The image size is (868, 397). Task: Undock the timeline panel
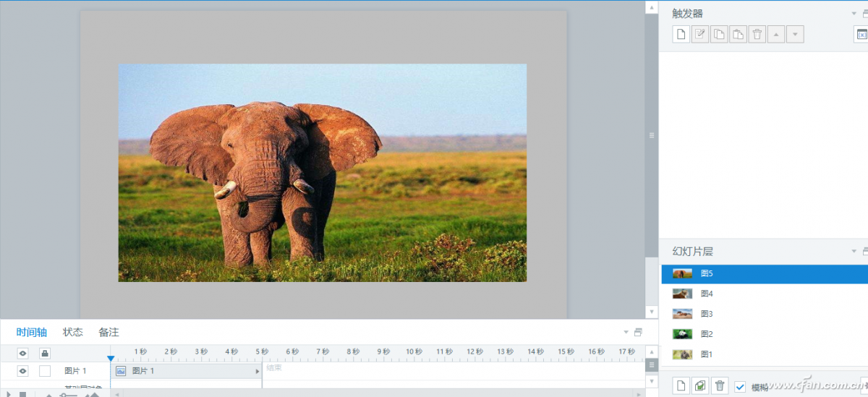638,332
